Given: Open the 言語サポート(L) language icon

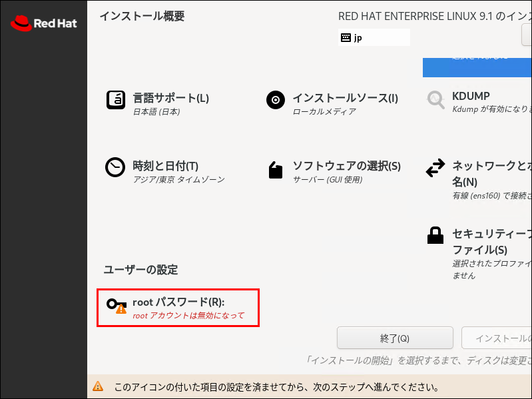Looking at the screenshot, I should pos(116,100).
